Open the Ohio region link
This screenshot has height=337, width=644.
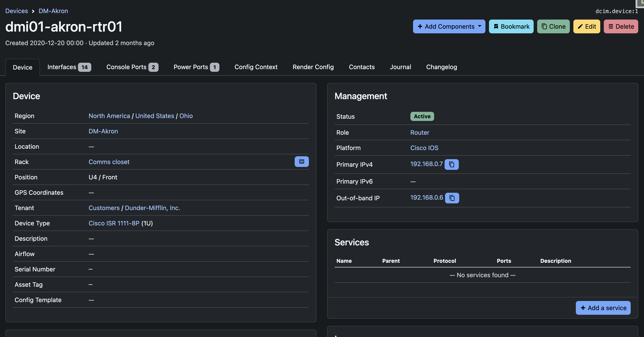coord(186,116)
